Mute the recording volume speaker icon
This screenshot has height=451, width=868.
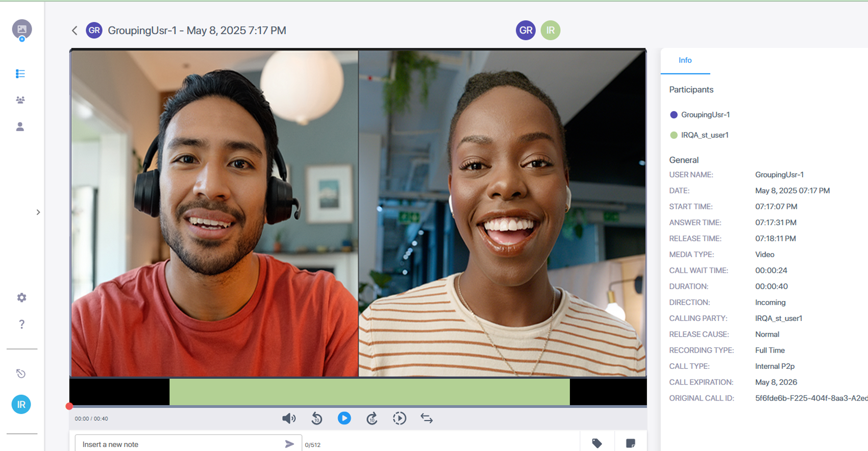[289, 418]
